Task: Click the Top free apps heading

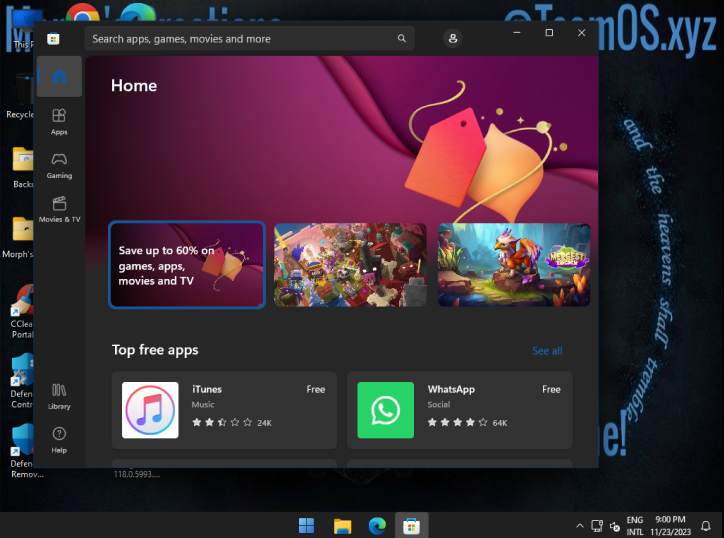Action: click(155, 350)
